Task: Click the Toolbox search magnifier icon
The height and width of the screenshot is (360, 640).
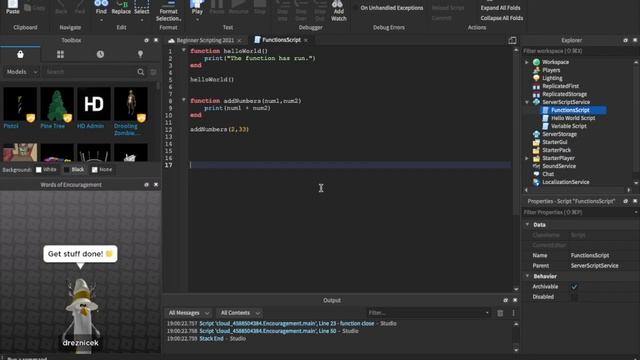Action: tap(141, 72)
